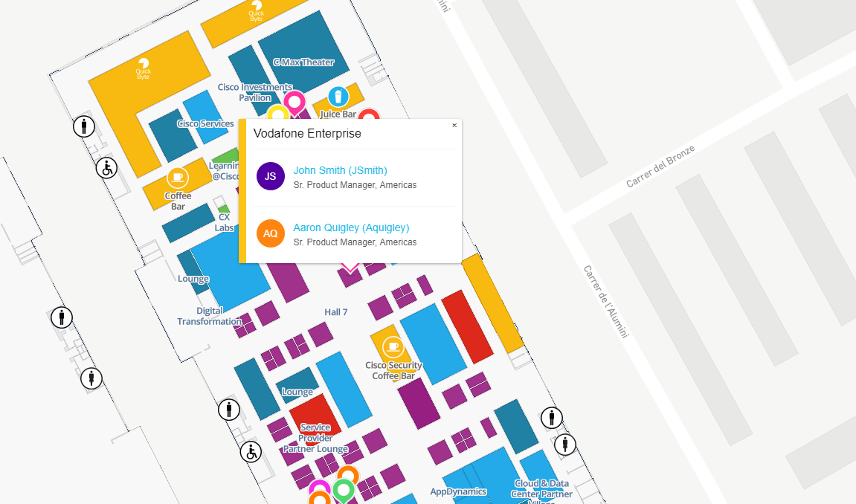Click Aaron Quigley's Sr. Product Manager subtitle

point(355,242)
